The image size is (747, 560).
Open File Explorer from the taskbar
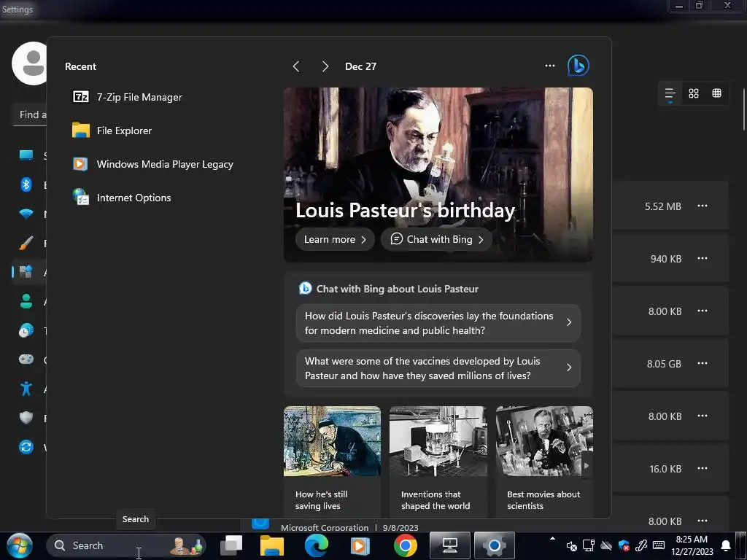coord(272,545)
